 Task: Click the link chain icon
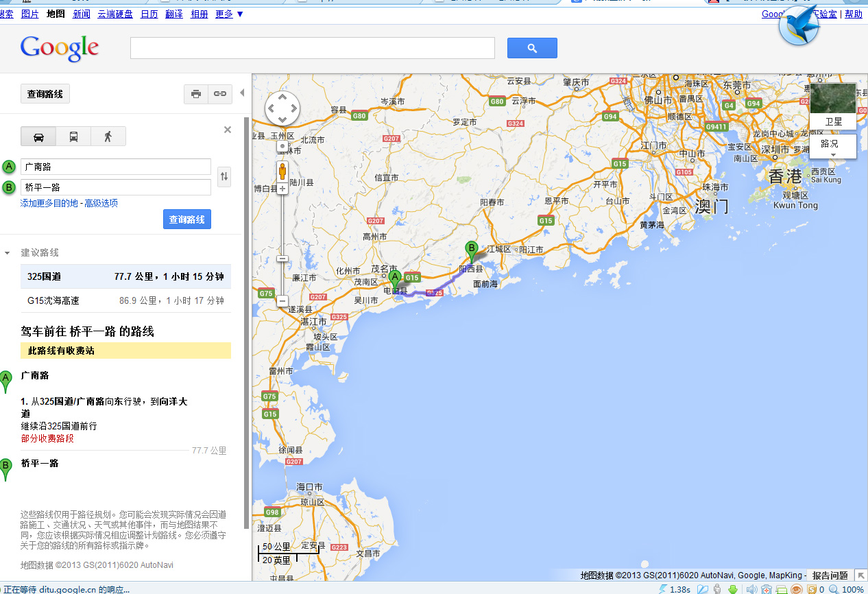click(219, 94)
